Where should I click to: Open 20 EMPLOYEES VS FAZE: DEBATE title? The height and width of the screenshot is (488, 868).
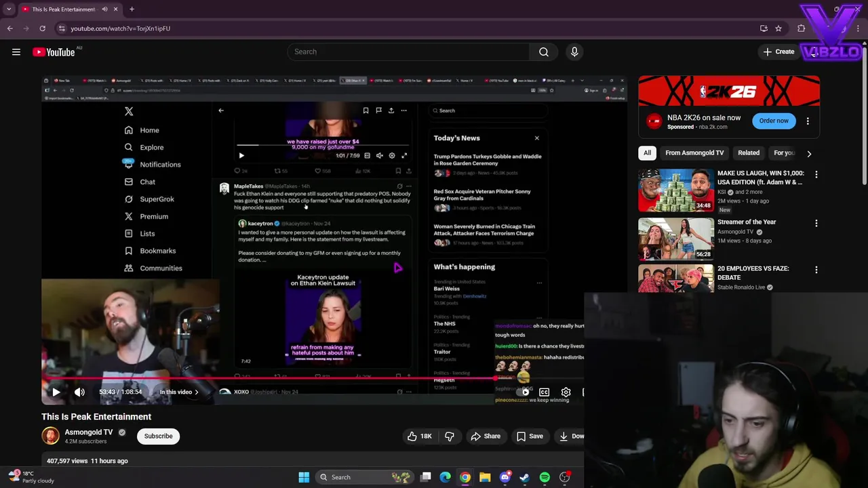click(753, 273)
